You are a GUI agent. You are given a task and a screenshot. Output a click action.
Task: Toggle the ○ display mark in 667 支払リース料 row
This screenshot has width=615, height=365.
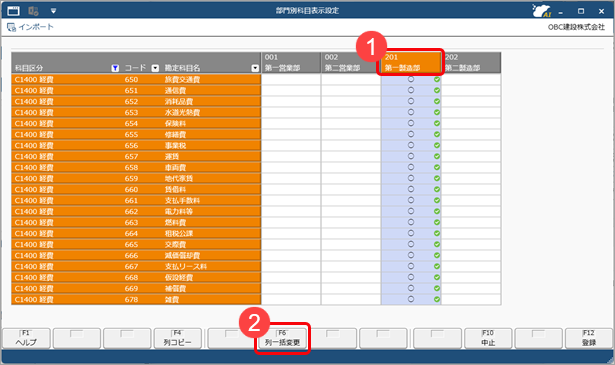[411, 266]
